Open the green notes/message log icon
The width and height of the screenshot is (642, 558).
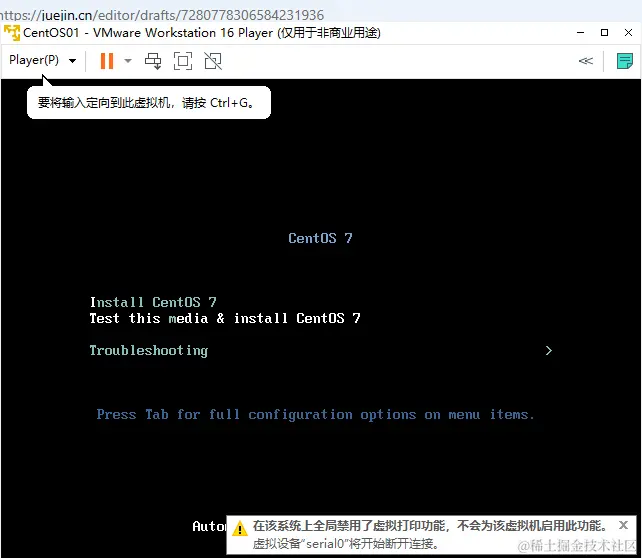click(x=624, y=61)
